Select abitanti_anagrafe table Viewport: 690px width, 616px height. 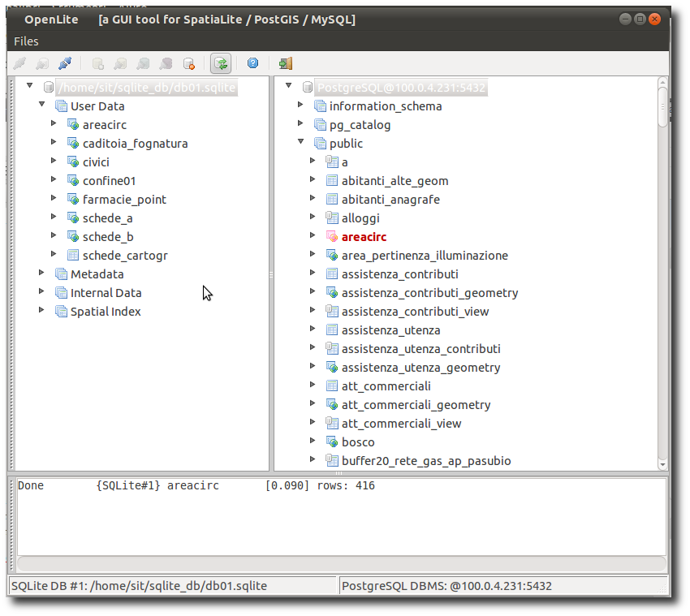[390, 200]
